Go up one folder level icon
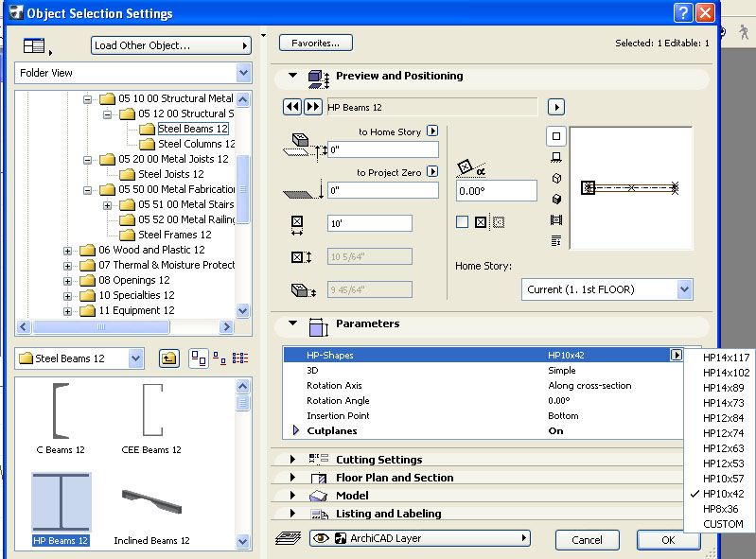 (x=167, y=358)
